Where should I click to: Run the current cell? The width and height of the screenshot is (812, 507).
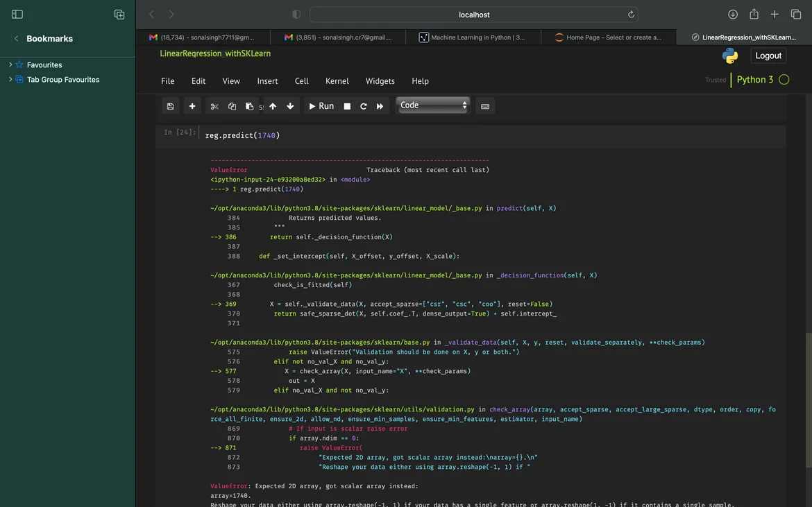(321, 106)
